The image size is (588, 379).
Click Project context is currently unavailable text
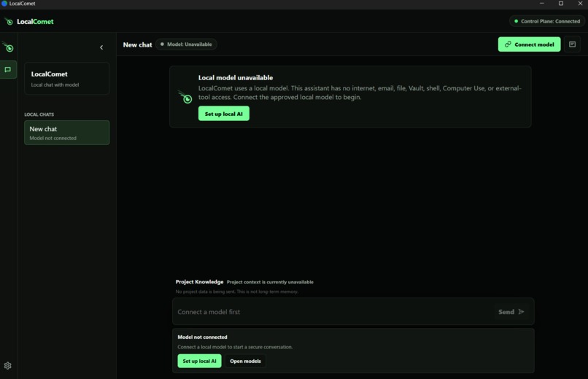pos(270,282)
